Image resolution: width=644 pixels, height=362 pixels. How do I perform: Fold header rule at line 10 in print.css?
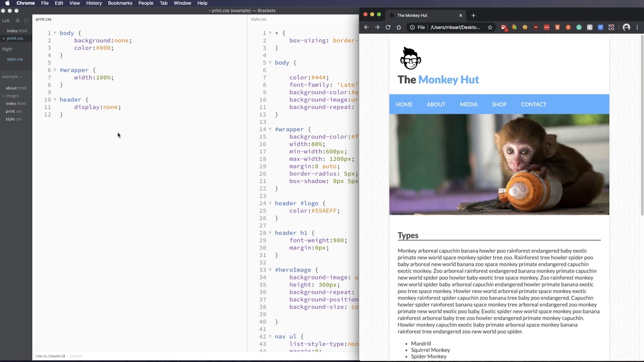(55, 100)
